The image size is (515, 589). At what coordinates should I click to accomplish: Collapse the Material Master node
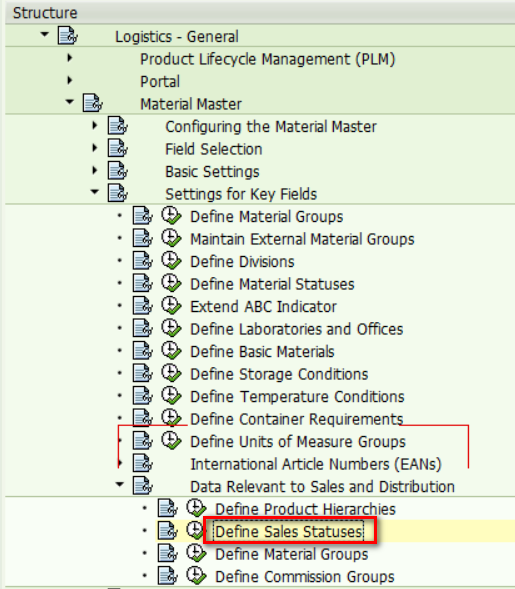pos(69,102)
